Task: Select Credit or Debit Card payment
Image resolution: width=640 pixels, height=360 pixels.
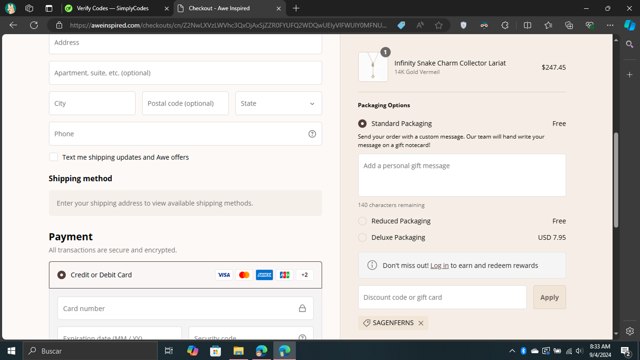Action: (61, 275)
